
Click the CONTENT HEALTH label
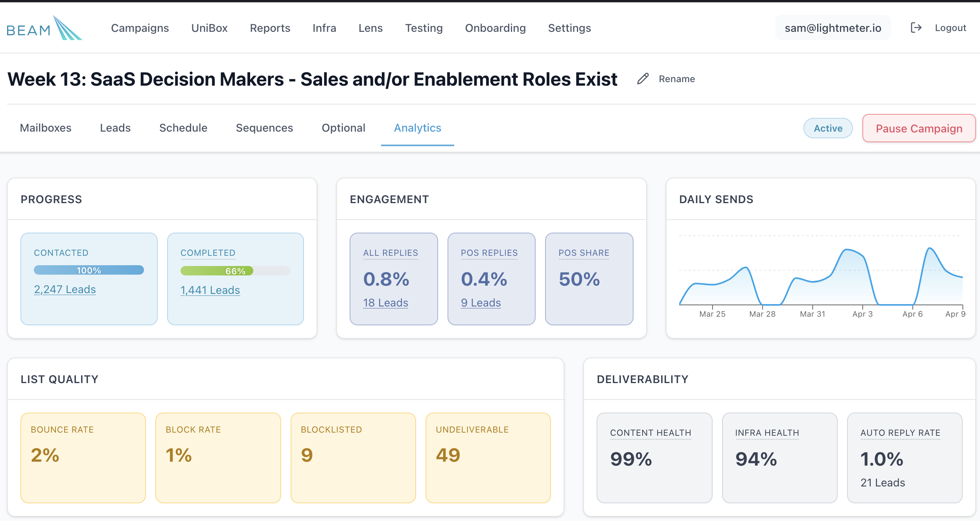tap(650, 433)
